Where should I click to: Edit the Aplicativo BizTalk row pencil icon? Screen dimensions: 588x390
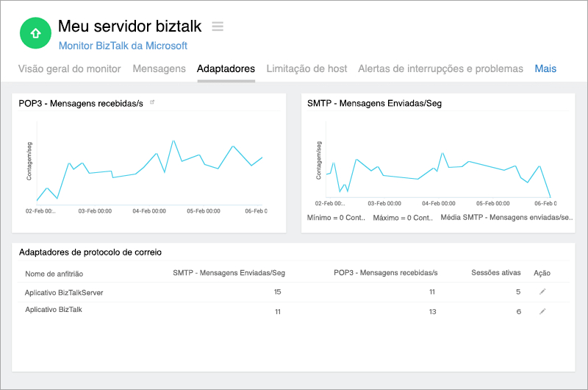(542, 311)
